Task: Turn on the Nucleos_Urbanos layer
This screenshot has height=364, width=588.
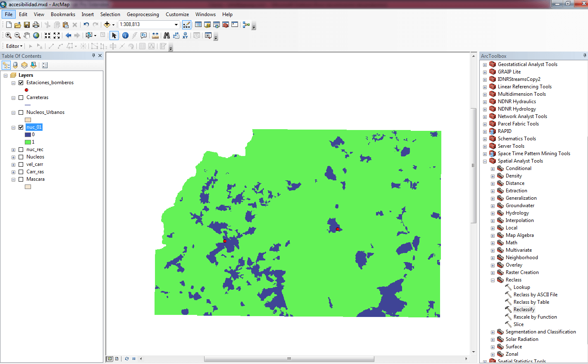Action: [21, 112]
